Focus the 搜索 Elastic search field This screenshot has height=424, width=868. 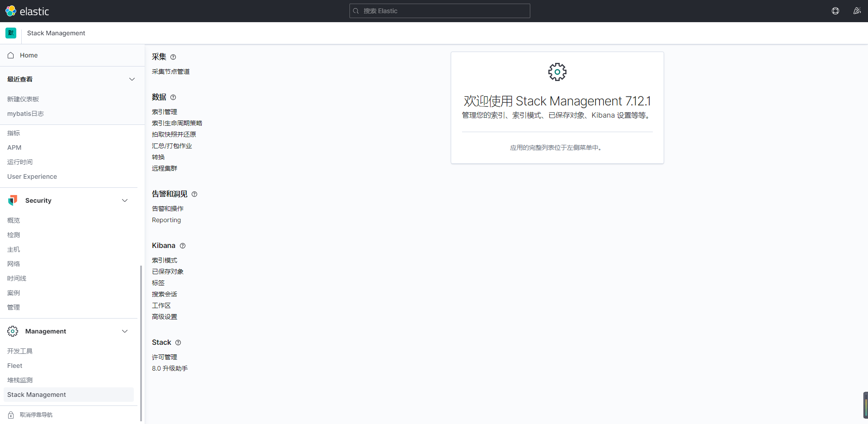(439, 11)
